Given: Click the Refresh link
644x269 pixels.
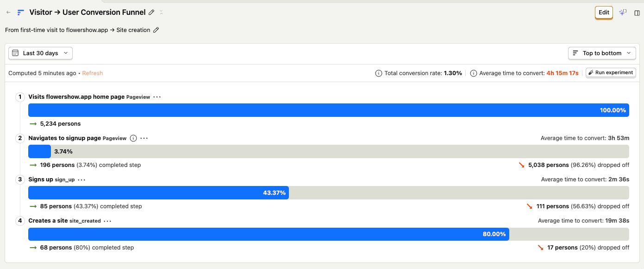Looking at the screenshot, I should pos(93,73).
